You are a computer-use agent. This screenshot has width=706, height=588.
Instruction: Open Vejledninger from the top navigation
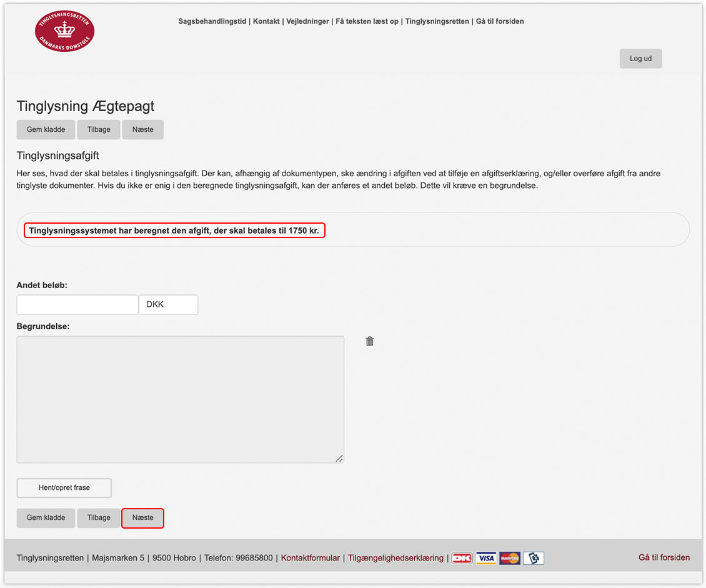pyautogui.click(x=307, y=21)
